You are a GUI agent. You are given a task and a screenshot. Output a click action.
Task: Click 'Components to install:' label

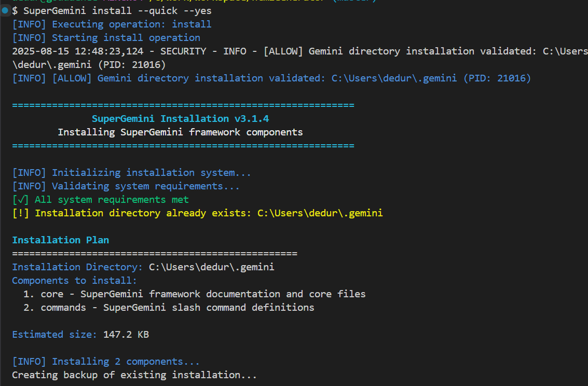pyautogui.click(x=74, y=281)
